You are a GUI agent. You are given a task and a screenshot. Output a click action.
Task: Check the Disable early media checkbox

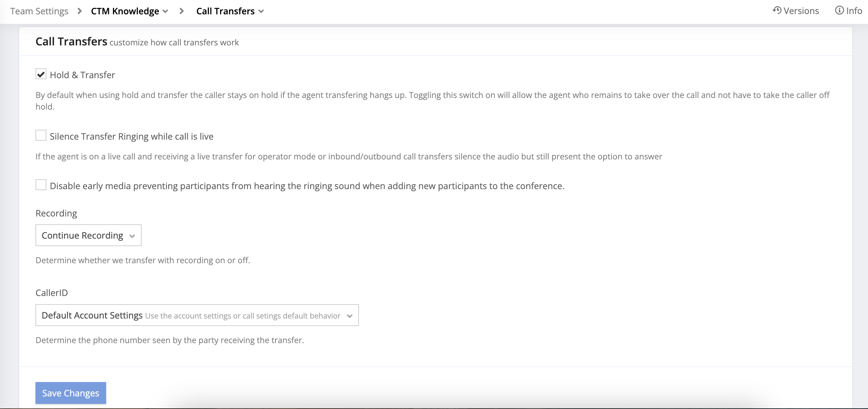[x=41, y=185]
